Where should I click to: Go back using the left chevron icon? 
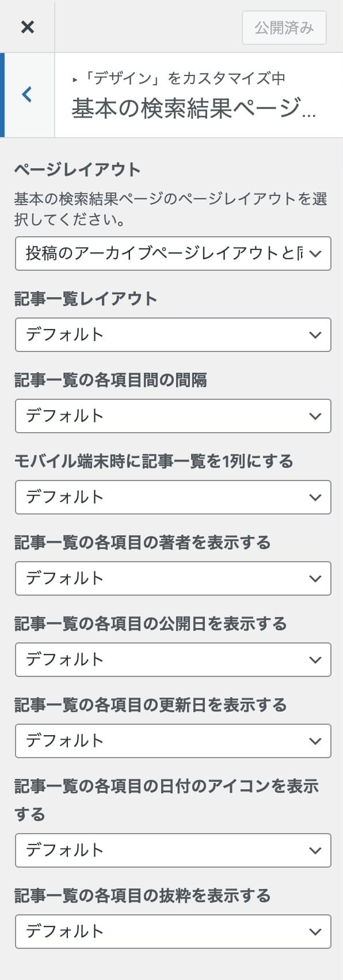tap(27, 94)
